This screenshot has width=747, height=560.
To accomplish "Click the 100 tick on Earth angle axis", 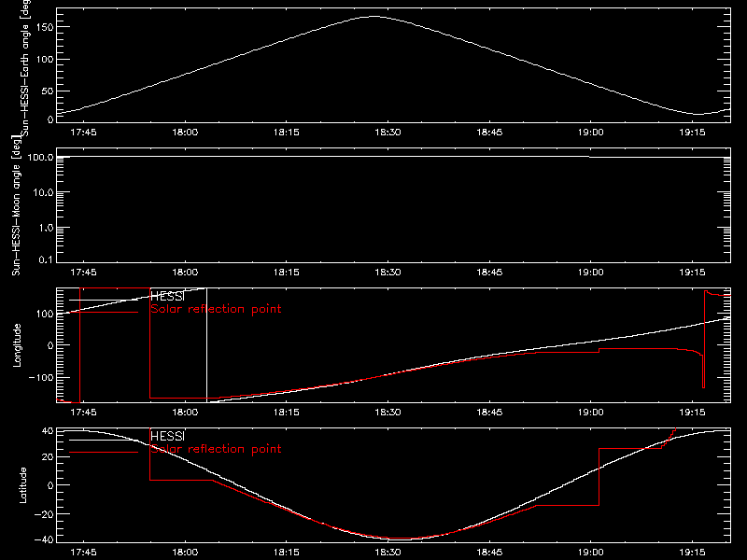I will click(45, 59).
